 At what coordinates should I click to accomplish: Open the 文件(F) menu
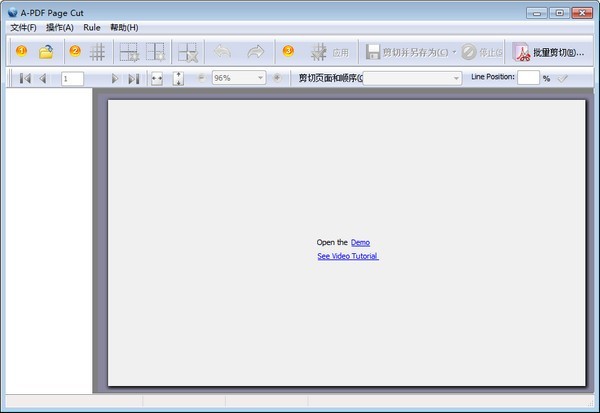point(23,27)
